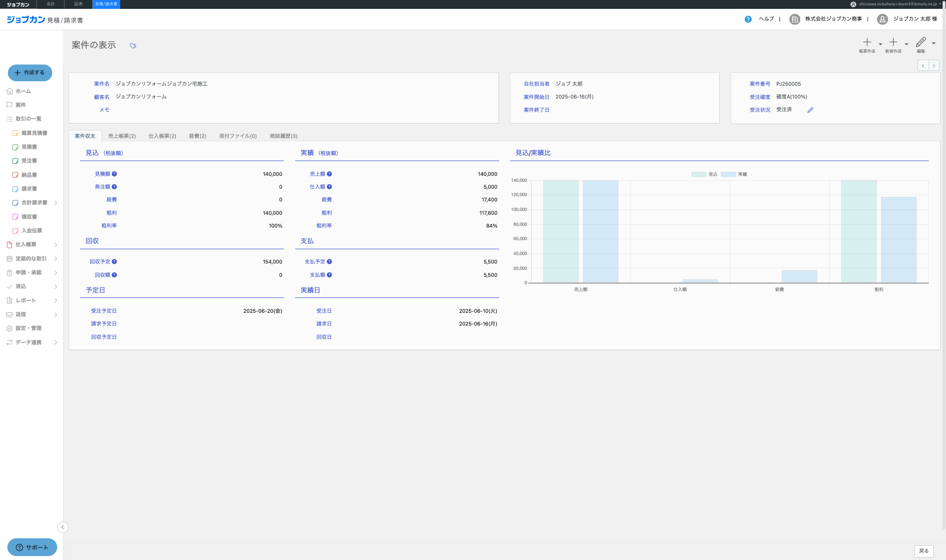This screenshot has width=946, height=560.
Task: Click the 設定・管理 gear icon
Action: pos(9,329)
